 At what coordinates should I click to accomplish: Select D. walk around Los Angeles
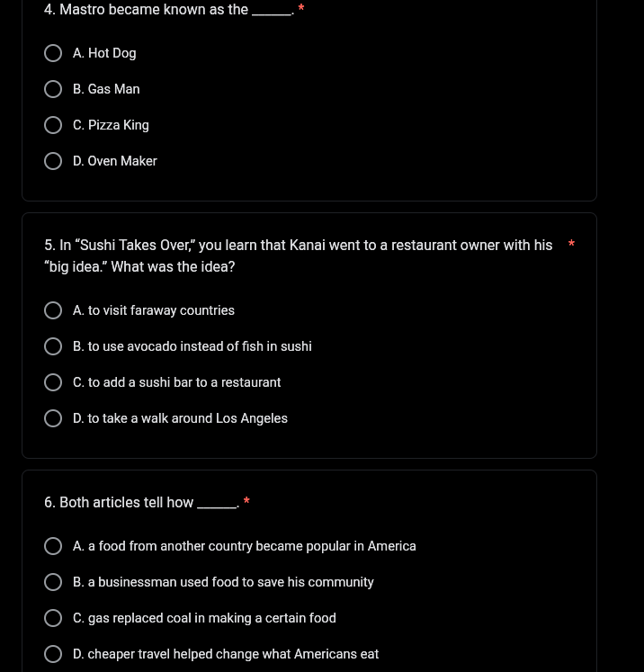[53, 418]
